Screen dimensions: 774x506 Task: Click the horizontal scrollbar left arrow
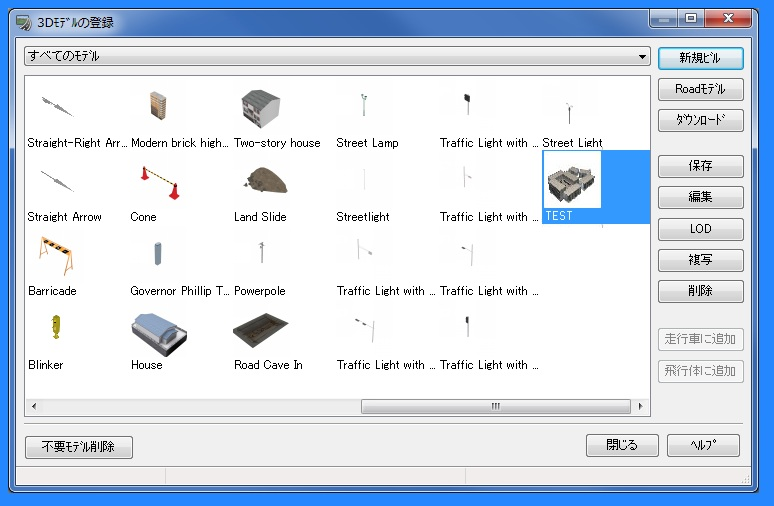34,406
